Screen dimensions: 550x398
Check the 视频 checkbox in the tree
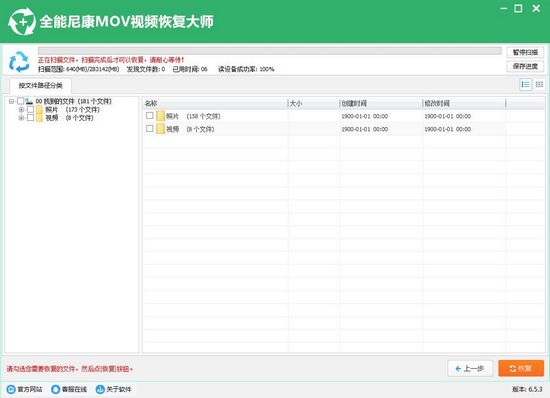(31, 118)
